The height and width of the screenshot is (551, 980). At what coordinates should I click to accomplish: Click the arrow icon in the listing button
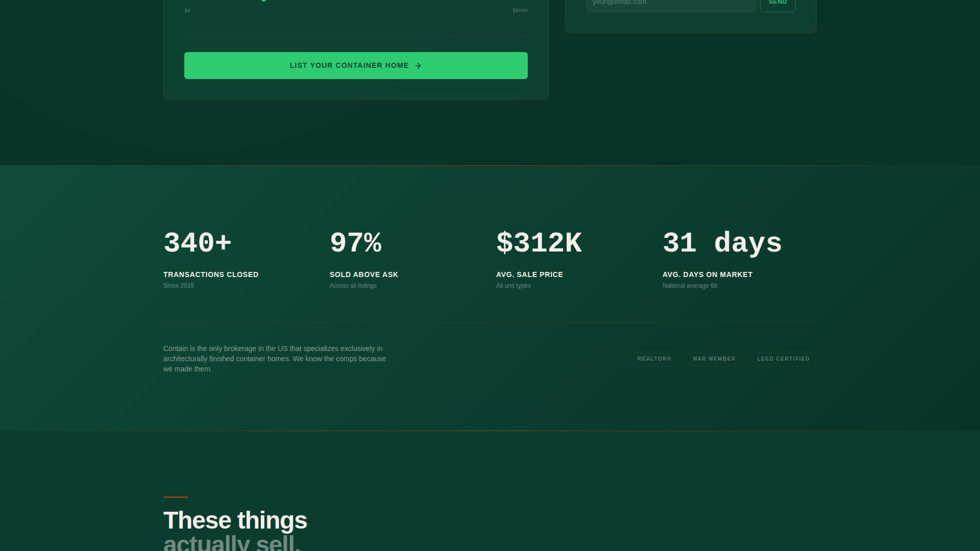point(419,65)
